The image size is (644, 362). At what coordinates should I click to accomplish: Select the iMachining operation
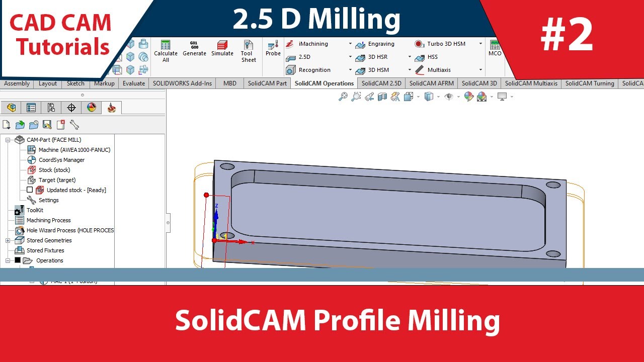pyautogui.click(x=307, y=44)
